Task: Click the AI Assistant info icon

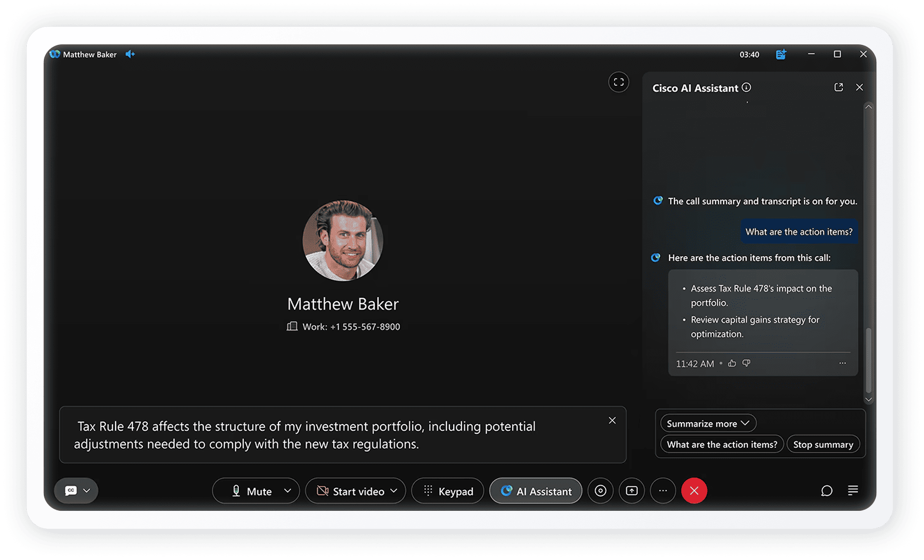Action: click(746, 88)
